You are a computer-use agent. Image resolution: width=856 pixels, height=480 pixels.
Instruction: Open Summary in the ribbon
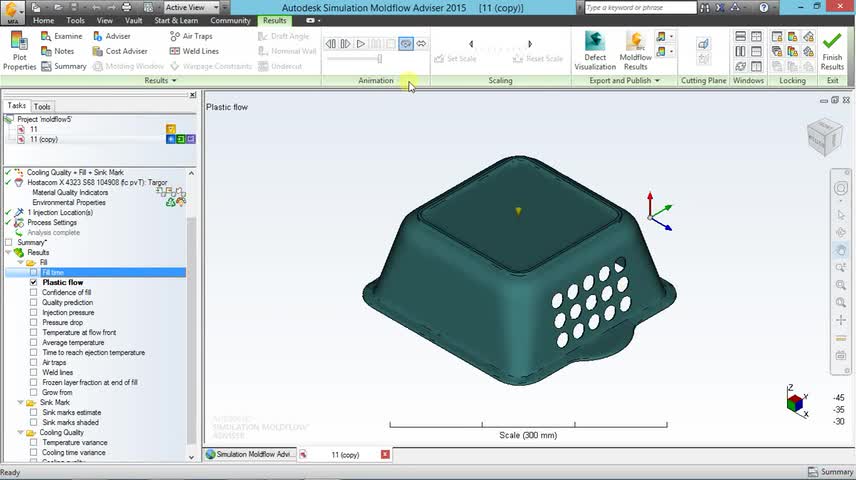[64, 66]
